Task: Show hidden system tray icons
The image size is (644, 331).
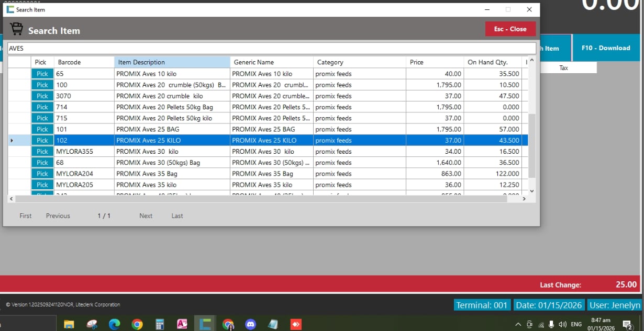Action: point(518,324)
